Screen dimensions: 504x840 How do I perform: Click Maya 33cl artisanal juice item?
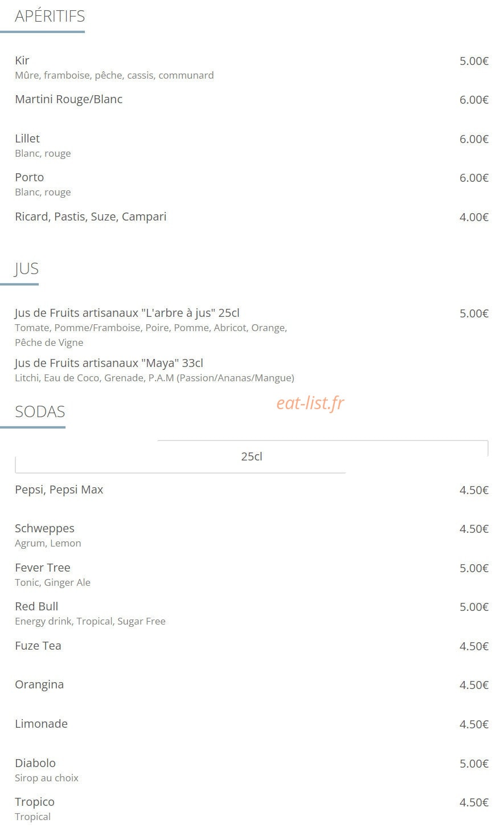click(x=109, y=363)
